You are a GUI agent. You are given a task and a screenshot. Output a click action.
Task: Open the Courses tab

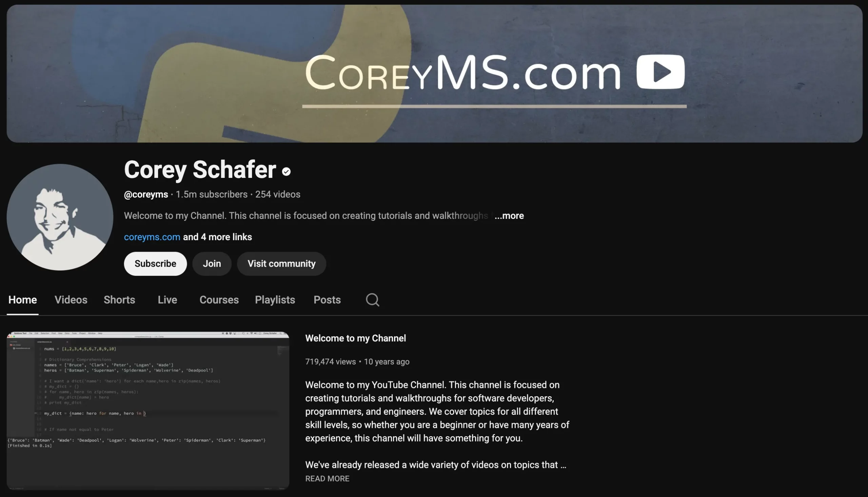click(219, 300)
